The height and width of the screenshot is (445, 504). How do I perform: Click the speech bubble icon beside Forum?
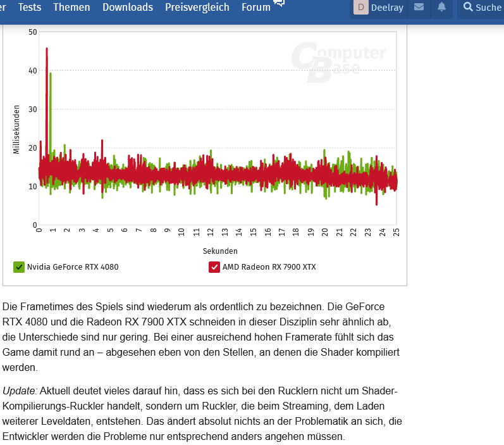coord(279,3)
